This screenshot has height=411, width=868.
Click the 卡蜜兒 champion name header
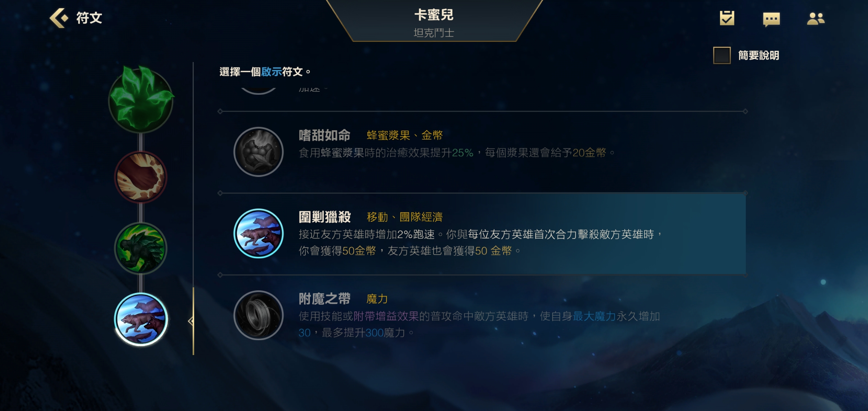(x=434, y=15)
